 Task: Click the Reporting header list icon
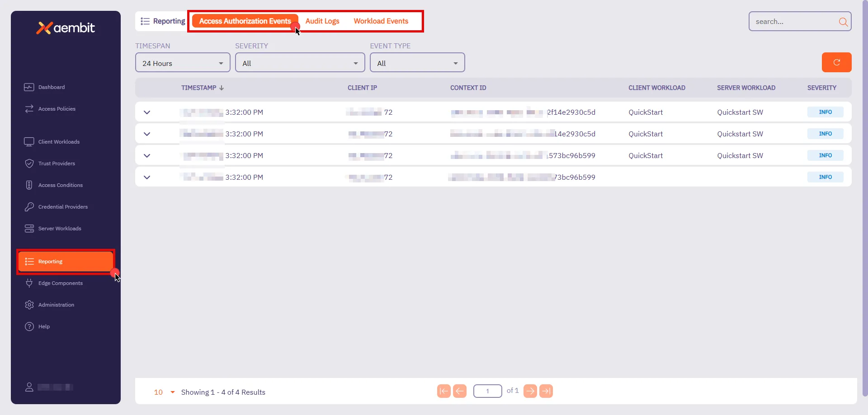145,21
